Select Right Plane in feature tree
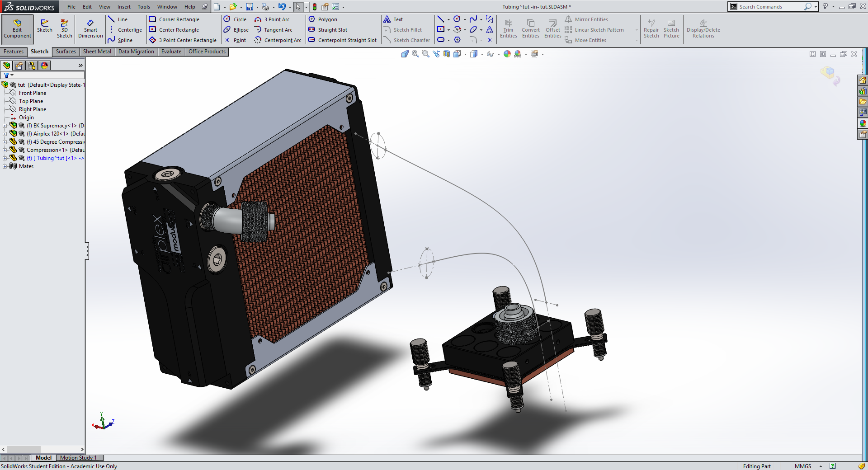 (x=32, y=109)
